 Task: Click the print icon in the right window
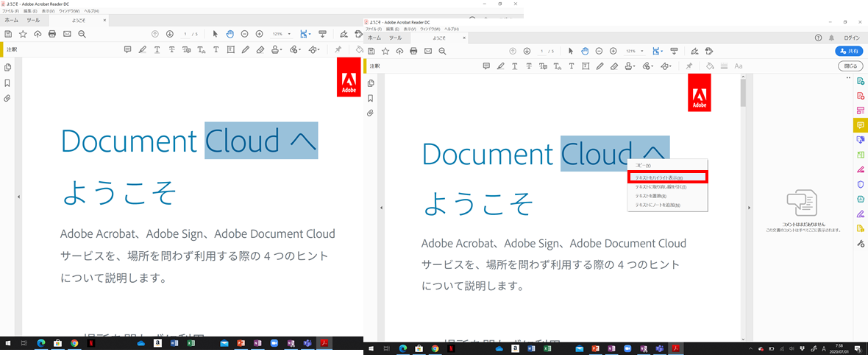coord(413,51)
